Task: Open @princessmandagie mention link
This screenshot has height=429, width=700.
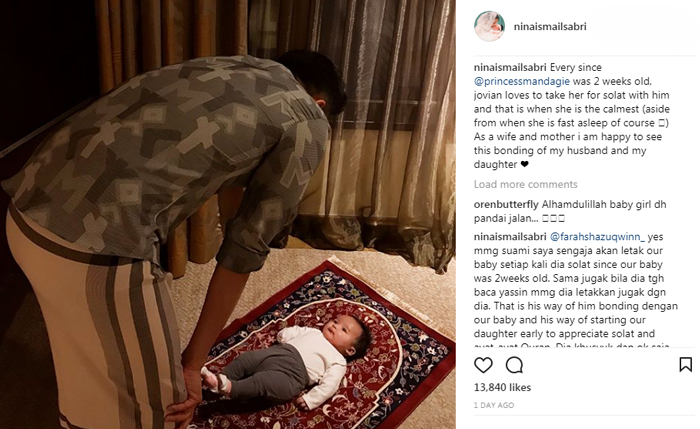Action: [x=522, y=81]
